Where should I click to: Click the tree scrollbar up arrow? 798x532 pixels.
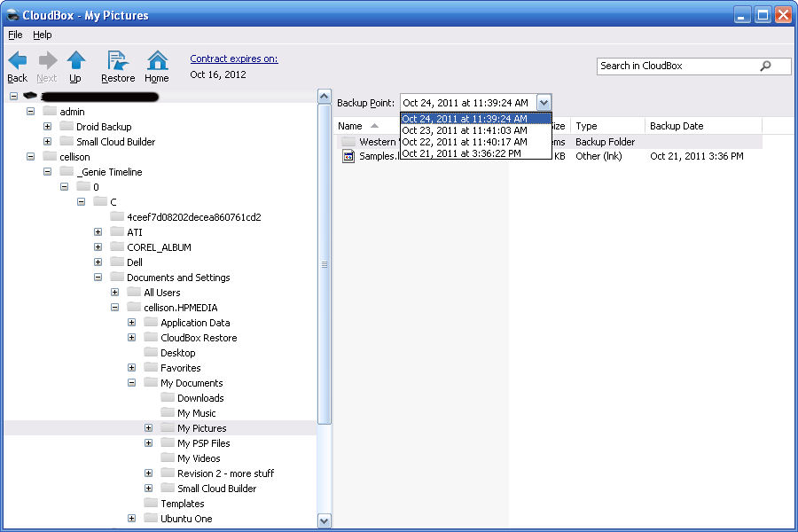[x=325, y=97]
